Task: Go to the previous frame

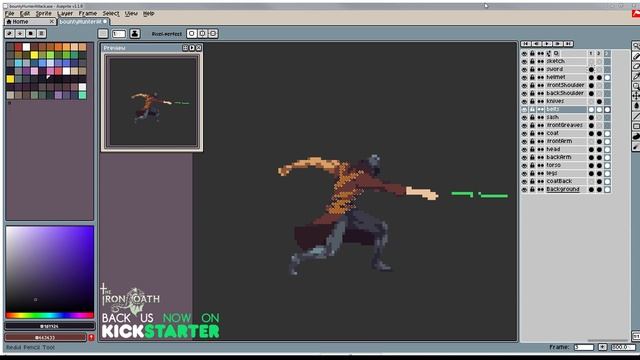Action: coord(537,44)
